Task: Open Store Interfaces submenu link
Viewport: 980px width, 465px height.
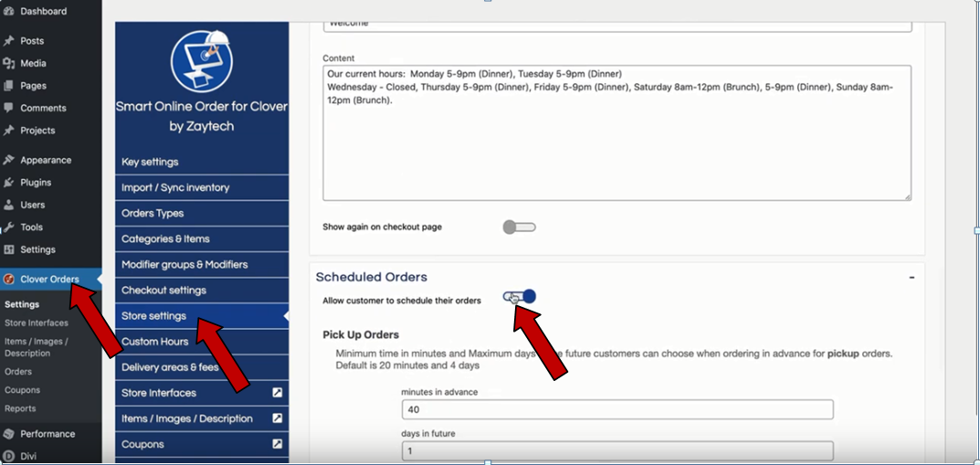Action: (x=37, y=323)
